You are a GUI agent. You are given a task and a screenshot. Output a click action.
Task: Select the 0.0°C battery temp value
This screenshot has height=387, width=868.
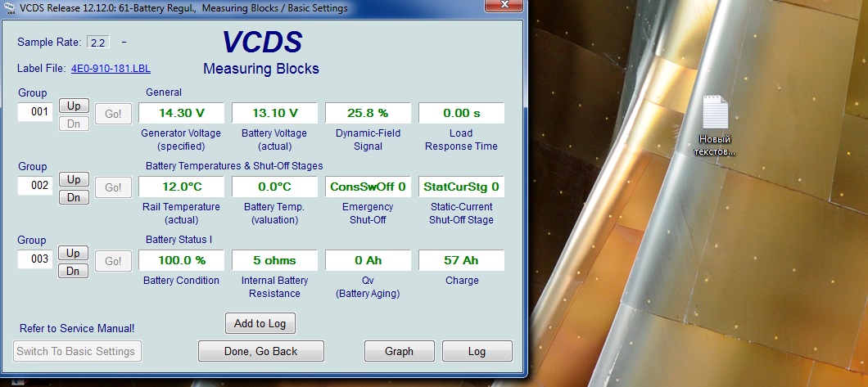(x=274, y=187)
